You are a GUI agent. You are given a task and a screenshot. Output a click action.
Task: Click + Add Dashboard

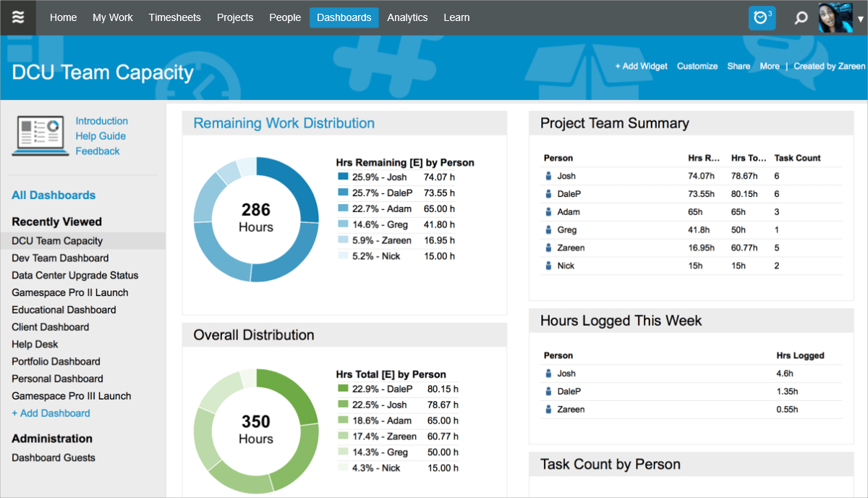[51, 413]
